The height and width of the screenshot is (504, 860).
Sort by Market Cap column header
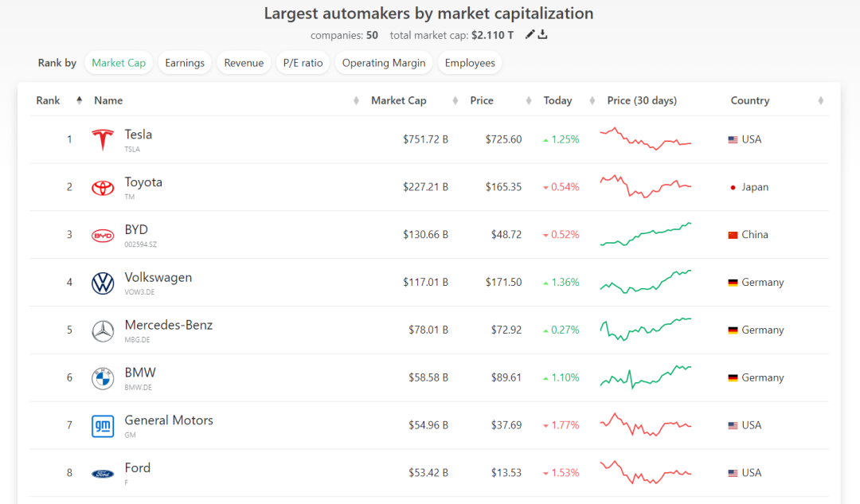[399, 100]
